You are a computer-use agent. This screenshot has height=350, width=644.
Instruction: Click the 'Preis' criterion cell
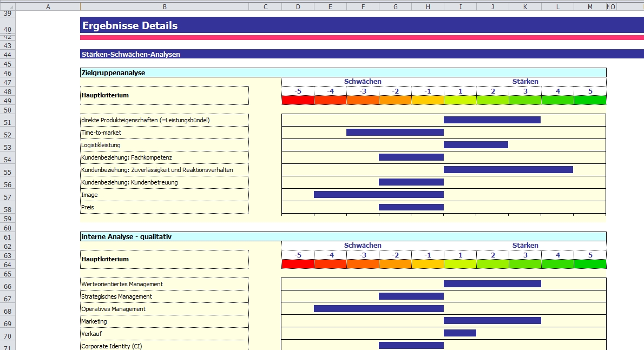point(88,207)
